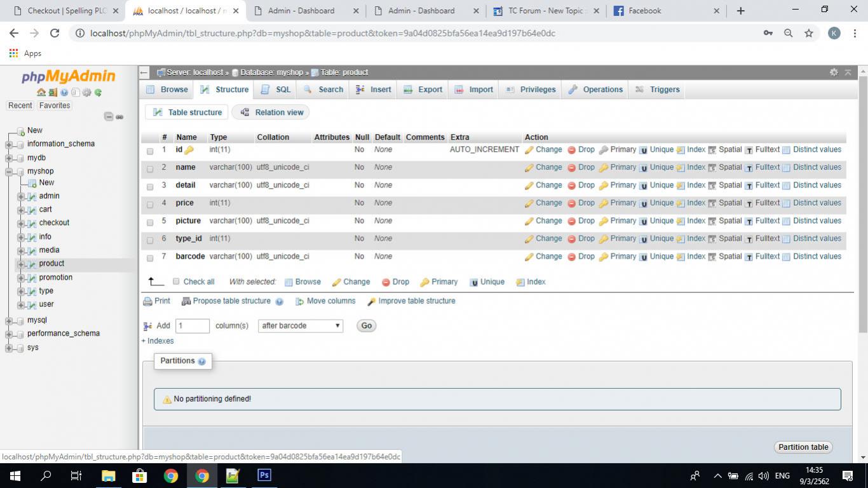Click the Fulltext icon for name row
The height and width of the screenshot is (488, 868).
click(749, 168)
